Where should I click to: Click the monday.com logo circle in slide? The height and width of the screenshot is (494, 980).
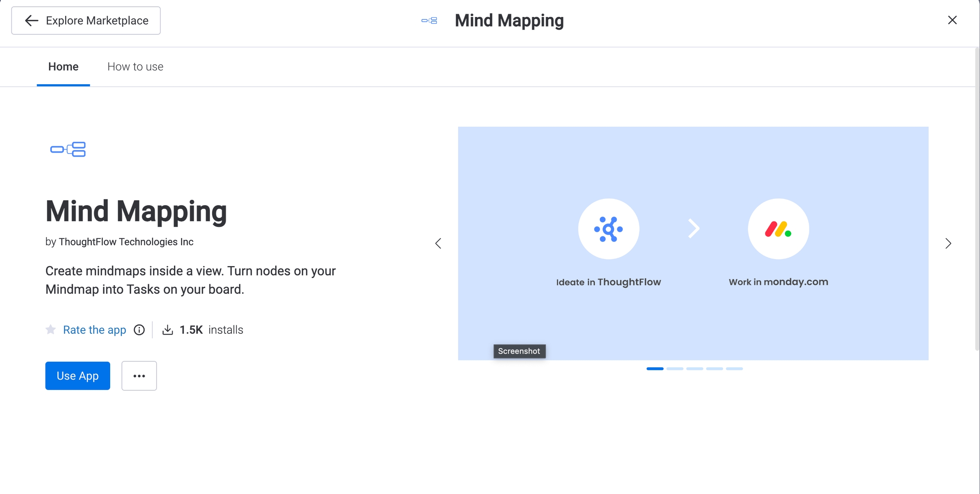(x=778, y=229)
